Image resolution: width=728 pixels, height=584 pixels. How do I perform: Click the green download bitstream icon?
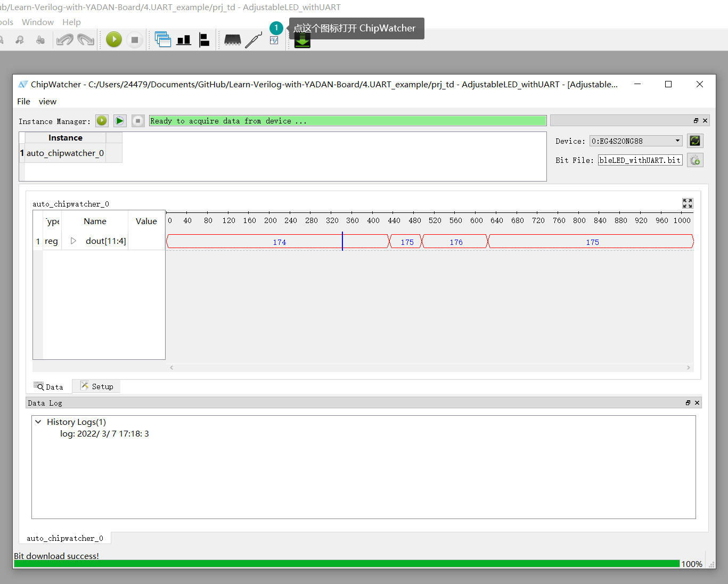click(x=302, y=41)
